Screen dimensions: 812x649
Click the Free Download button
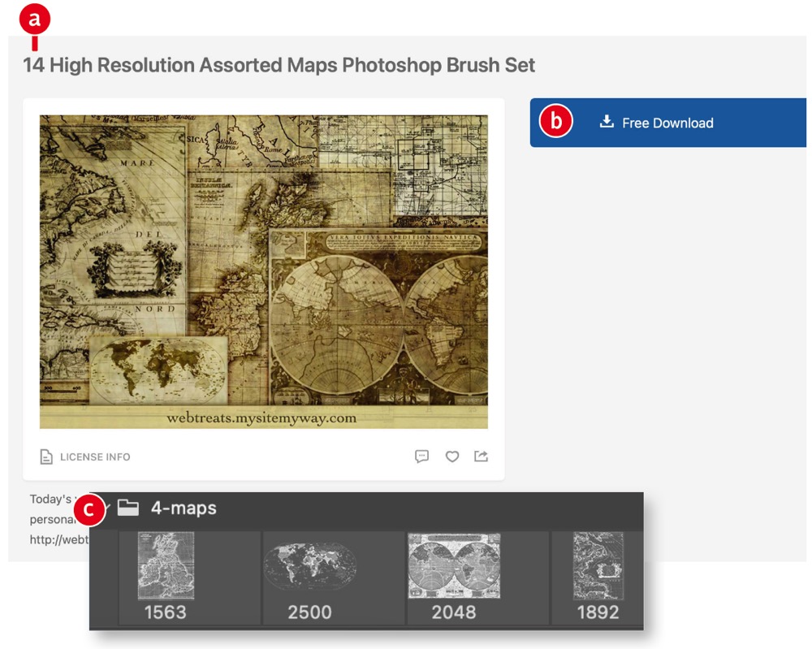point(667,123)
